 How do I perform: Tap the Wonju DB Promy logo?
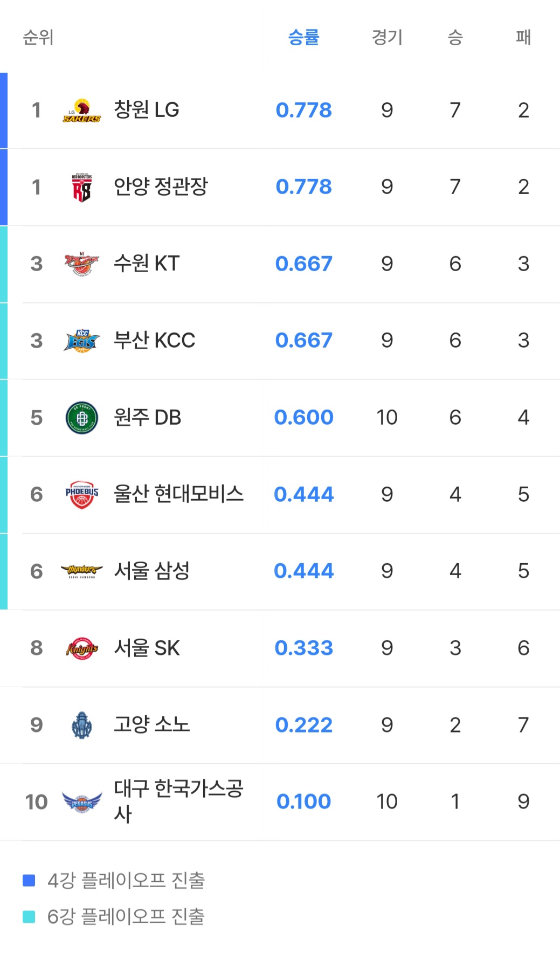click(81, 418)
